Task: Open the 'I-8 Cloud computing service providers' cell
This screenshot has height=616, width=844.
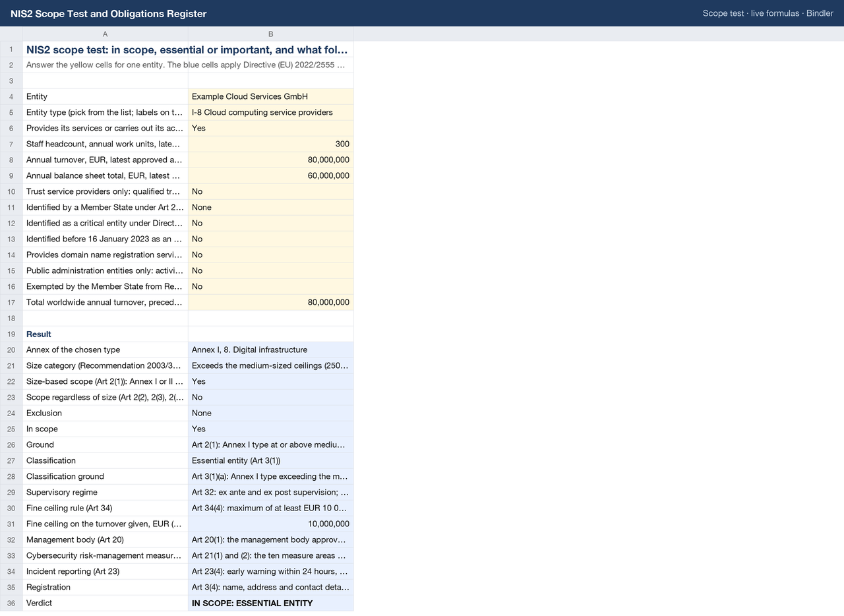Action: pyautogui.click(x=271, y=112)
